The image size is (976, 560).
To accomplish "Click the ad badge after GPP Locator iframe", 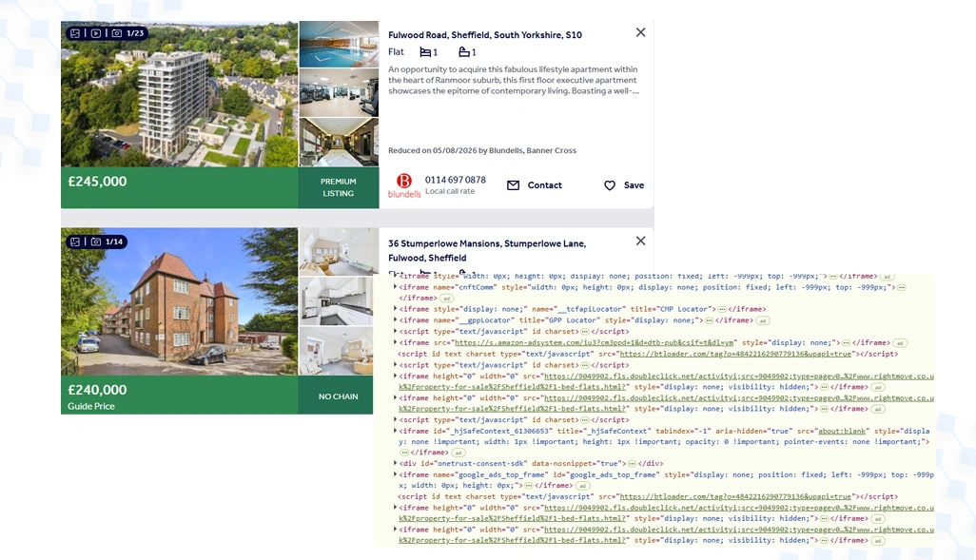I will [763, 320].
